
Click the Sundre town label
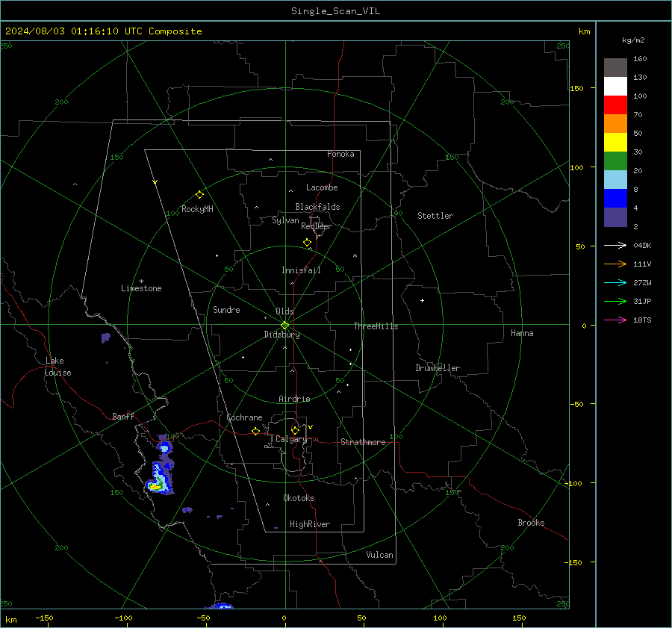226,309
